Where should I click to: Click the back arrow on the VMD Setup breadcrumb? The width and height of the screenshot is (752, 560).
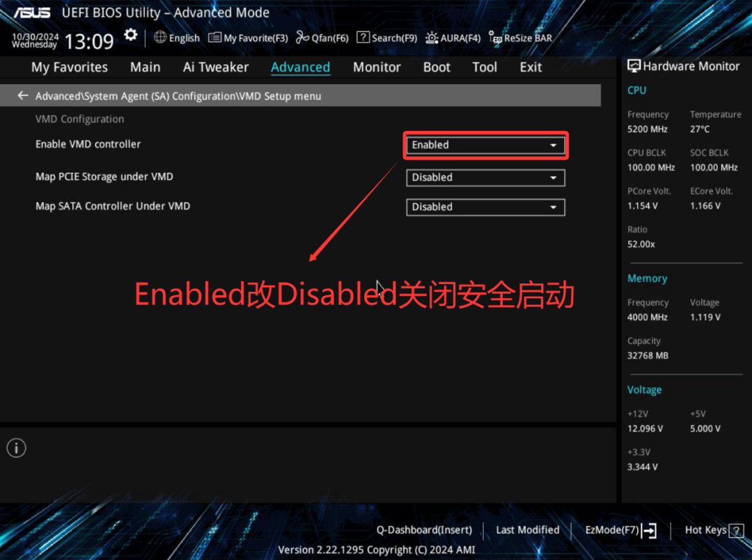point(22,95)
